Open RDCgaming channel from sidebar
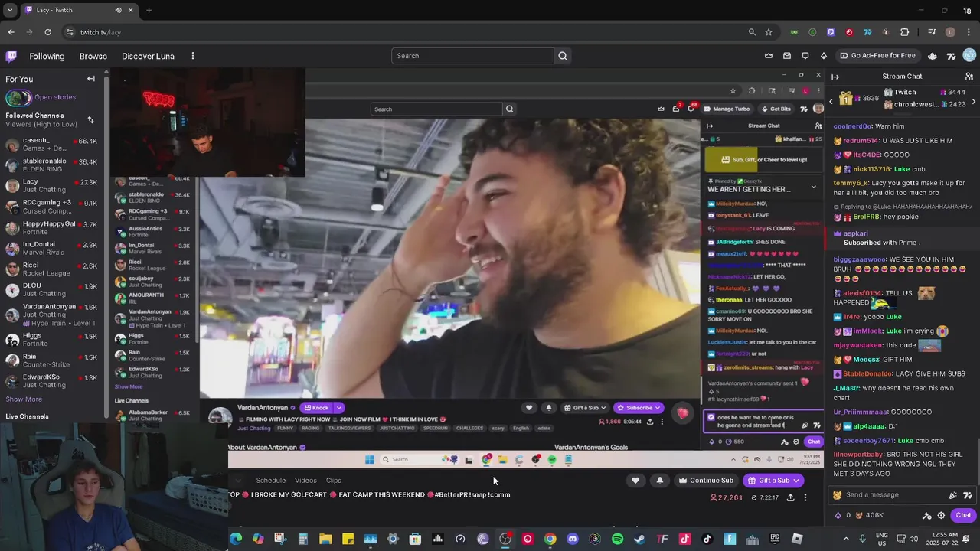Screen dimensions: 980x551 pyautogui.click(x=51, y=207)
